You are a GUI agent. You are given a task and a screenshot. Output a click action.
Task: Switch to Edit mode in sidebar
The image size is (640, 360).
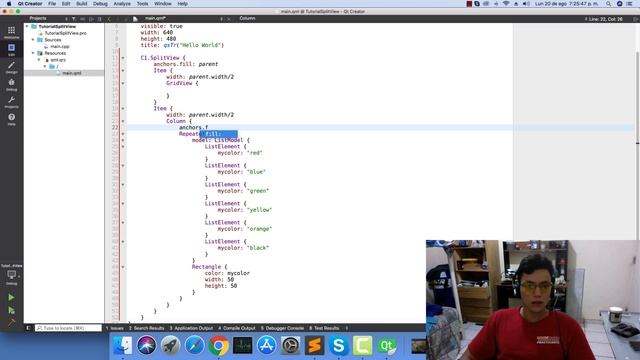11,50
